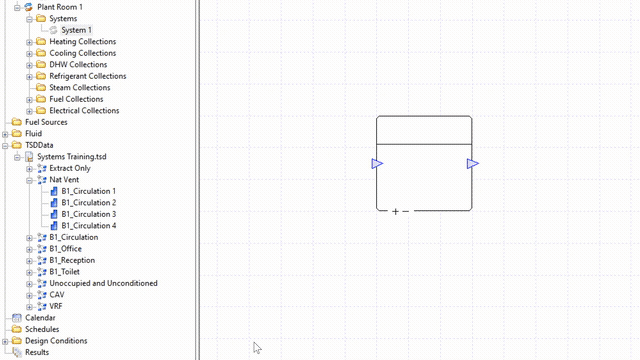This screenshot has height=360, width=640.
Task: Open the Results item label
Action: [37, 352]
